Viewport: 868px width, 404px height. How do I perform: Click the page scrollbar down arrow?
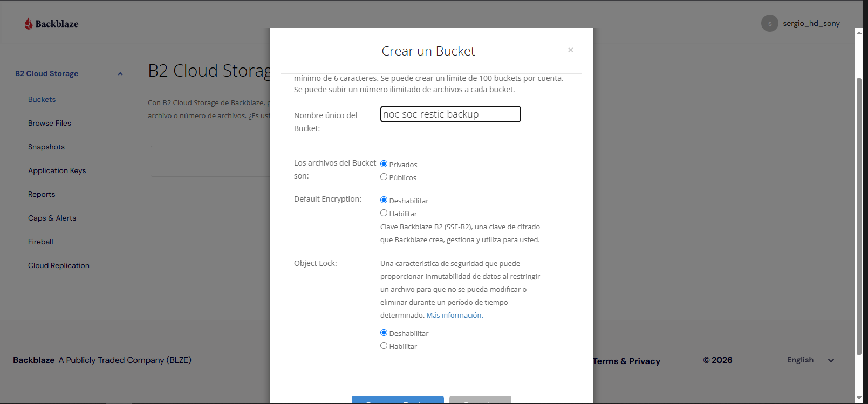(x=859, y=398)
